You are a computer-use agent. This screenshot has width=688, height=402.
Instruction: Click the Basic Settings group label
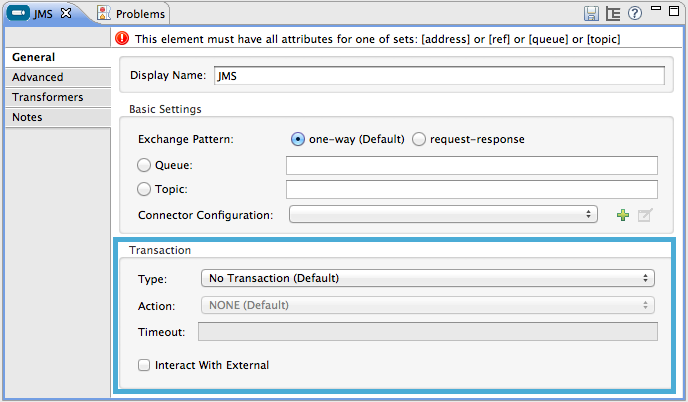[x=165, y=109]
